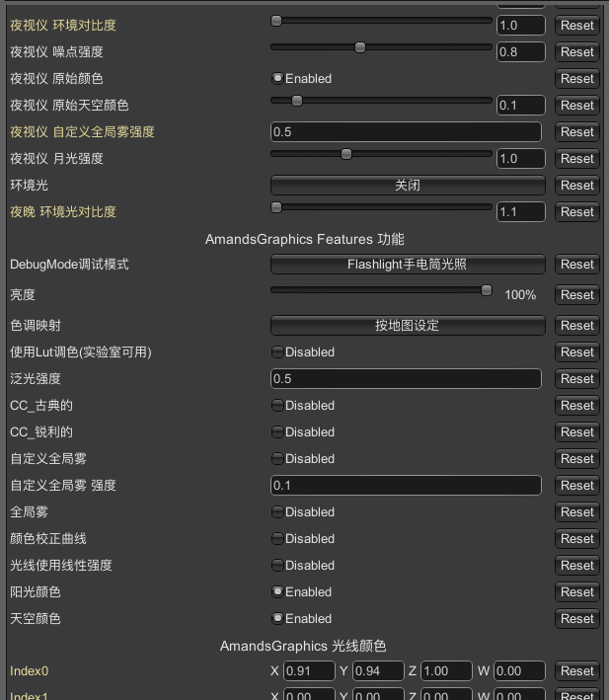Enable 自定义全局雾 checkbox

coord(277,459)
